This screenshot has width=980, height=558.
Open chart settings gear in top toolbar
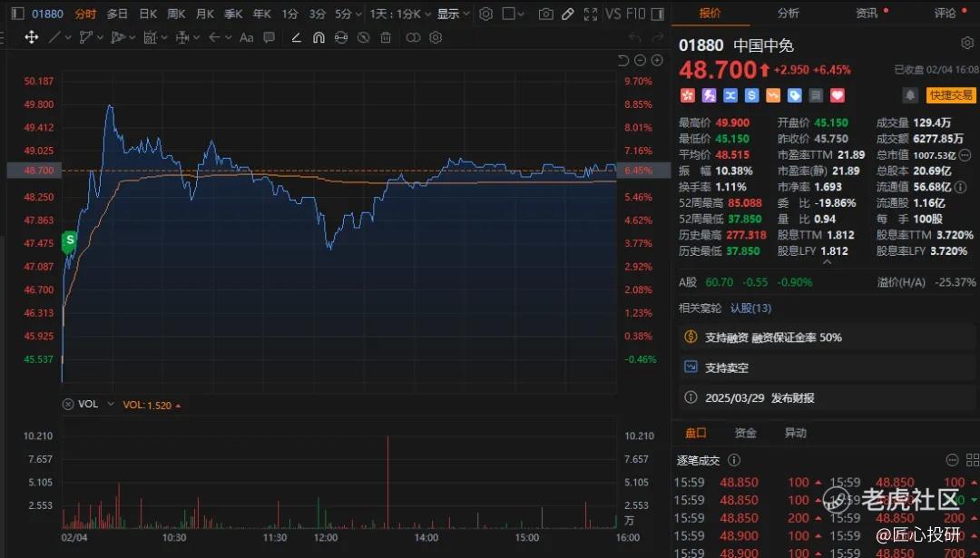[x=486, y=14]
